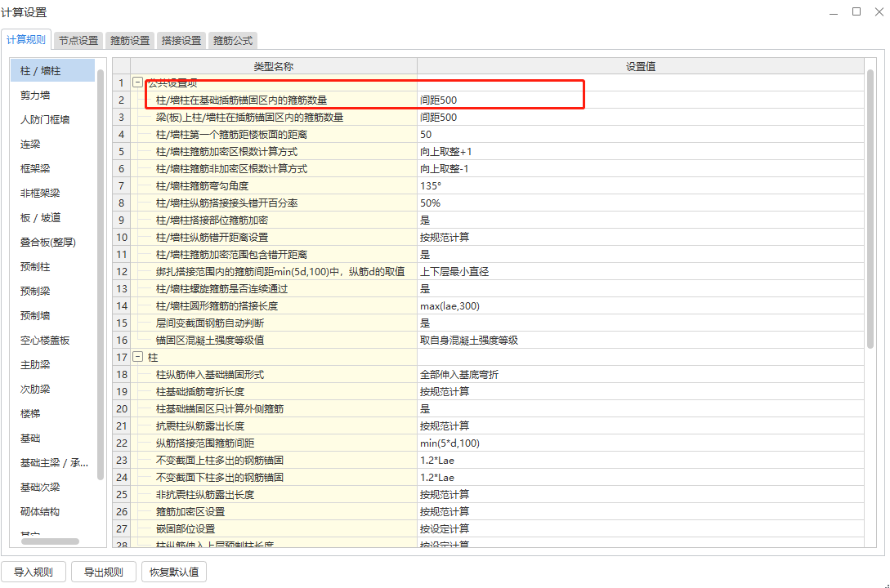Viewport: 890px width, 588px height.
Task: Click the 导出规则 button
Action: coord(103,572)
